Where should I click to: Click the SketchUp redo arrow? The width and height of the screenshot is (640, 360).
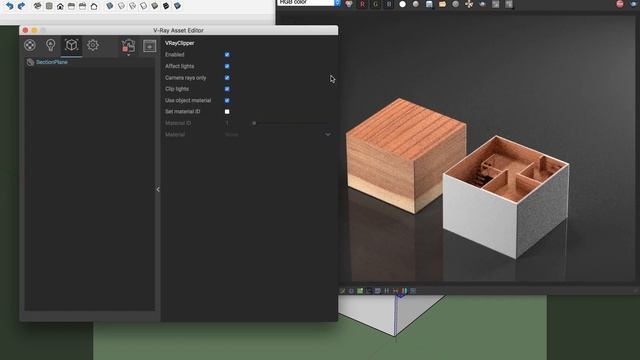[21, 6]
